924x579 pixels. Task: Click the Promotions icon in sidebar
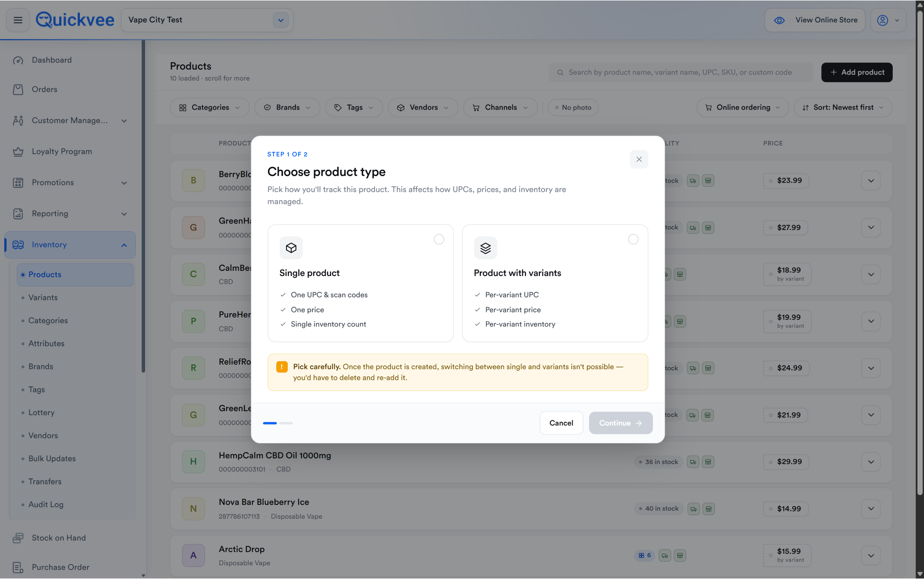pos(18,183)
